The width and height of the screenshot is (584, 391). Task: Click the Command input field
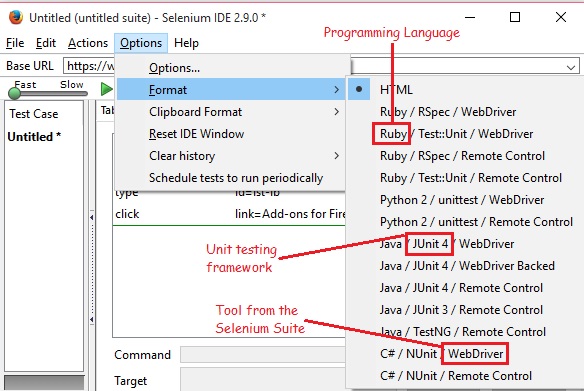tap(263, 355)
